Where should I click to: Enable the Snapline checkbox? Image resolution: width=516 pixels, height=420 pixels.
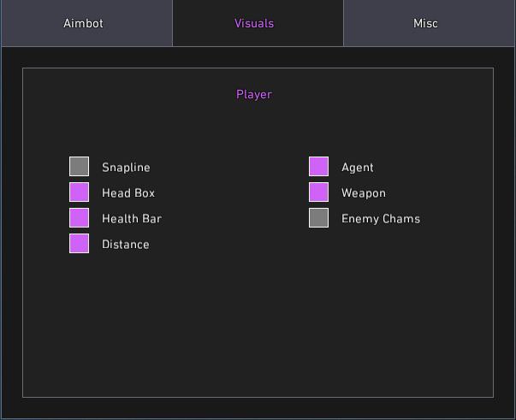79,167
